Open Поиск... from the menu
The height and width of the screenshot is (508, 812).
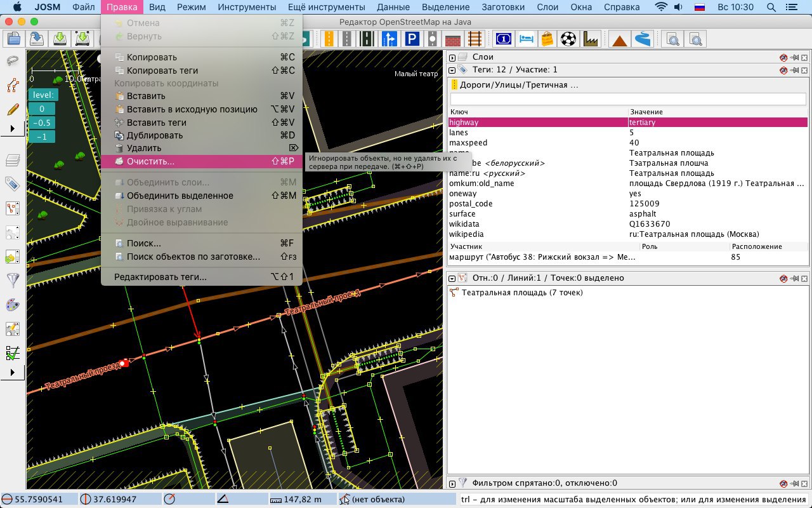tap(202, 243)
